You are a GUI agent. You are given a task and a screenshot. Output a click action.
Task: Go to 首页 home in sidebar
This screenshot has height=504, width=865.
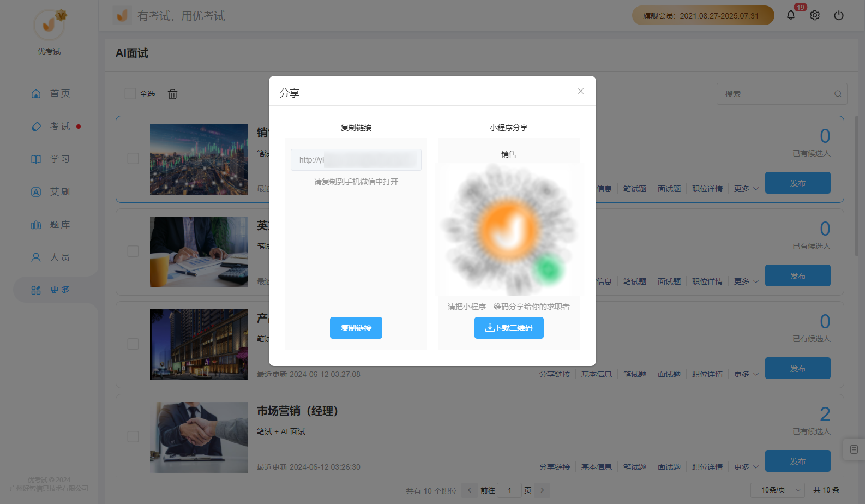coord(50,93)
